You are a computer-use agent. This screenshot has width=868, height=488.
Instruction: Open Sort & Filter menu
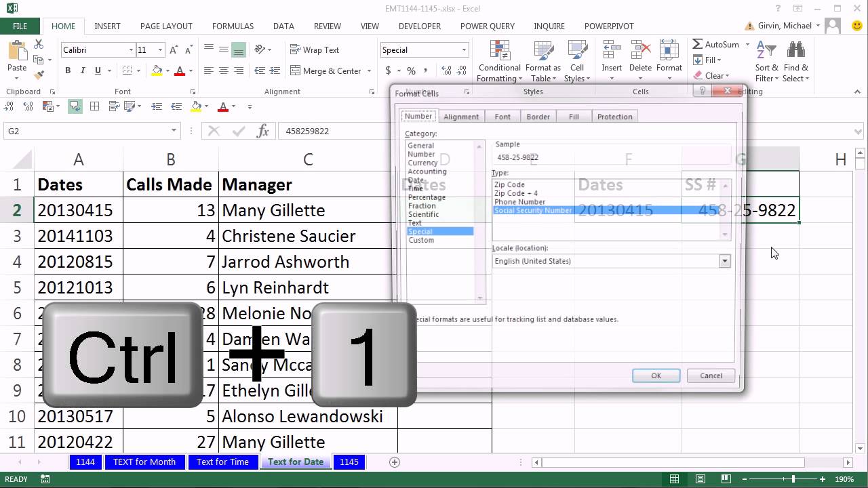coord(767,61)
